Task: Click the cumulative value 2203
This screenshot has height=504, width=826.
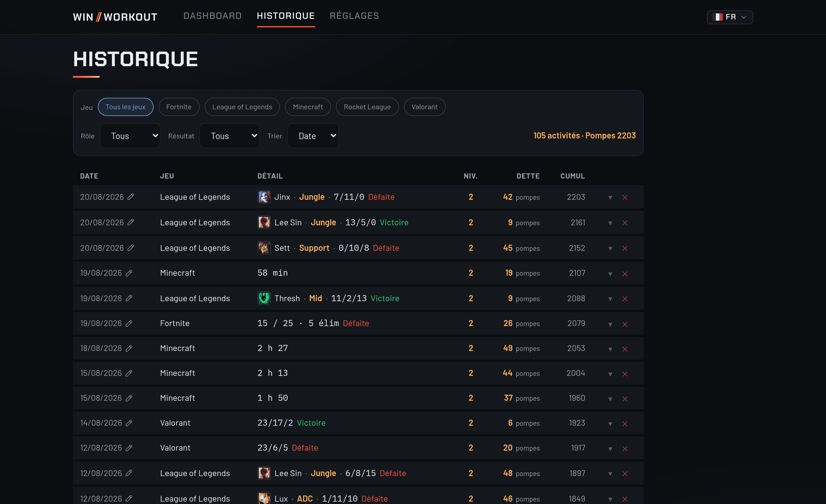Action: (576, 197)
